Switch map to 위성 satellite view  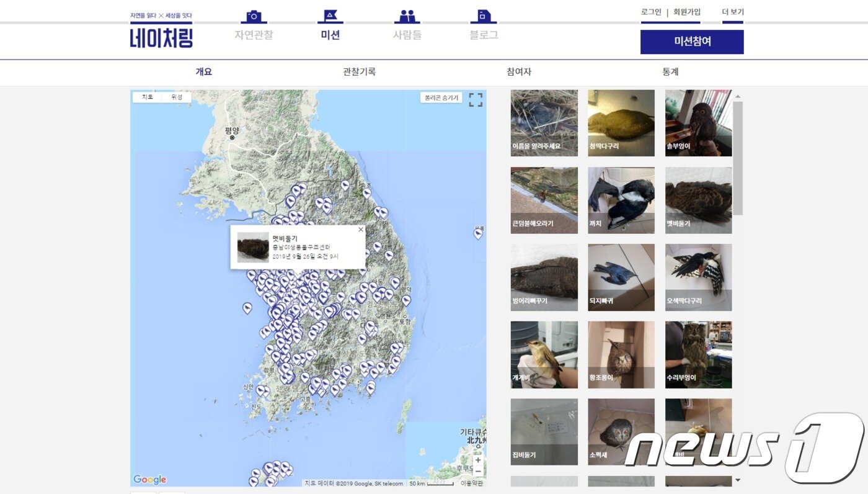pyautogui.click(x=177, y=97)
